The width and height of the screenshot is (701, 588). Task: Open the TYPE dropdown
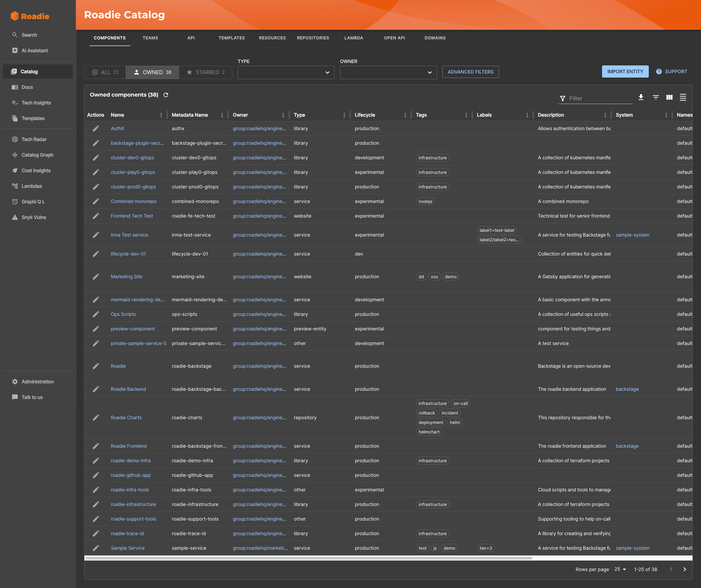[x=286, y=73]
